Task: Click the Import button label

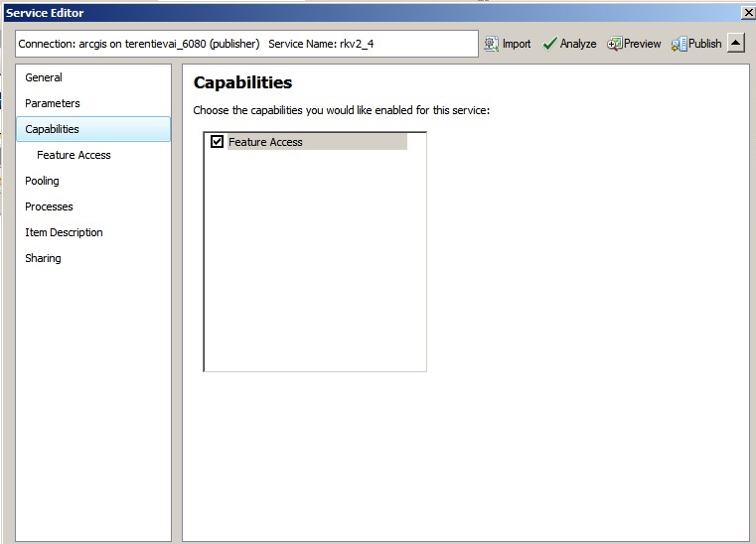Action: click(x=517, y=44)
